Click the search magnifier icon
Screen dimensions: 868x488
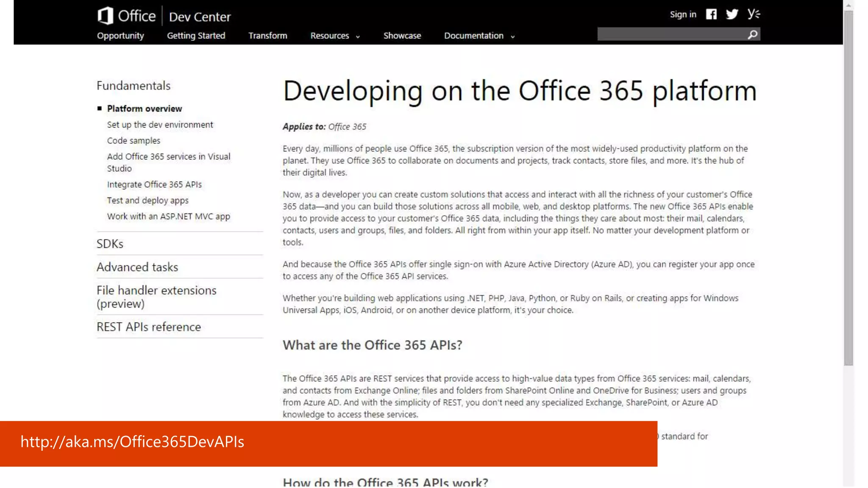753,34
